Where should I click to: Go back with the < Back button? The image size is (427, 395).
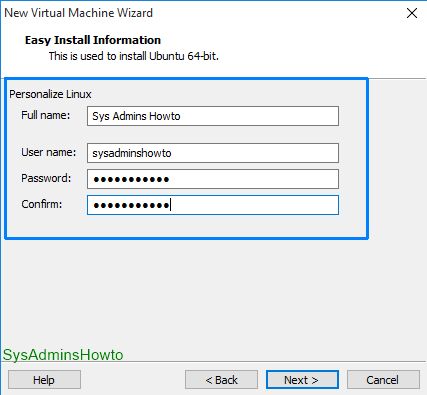coord(221,380)
